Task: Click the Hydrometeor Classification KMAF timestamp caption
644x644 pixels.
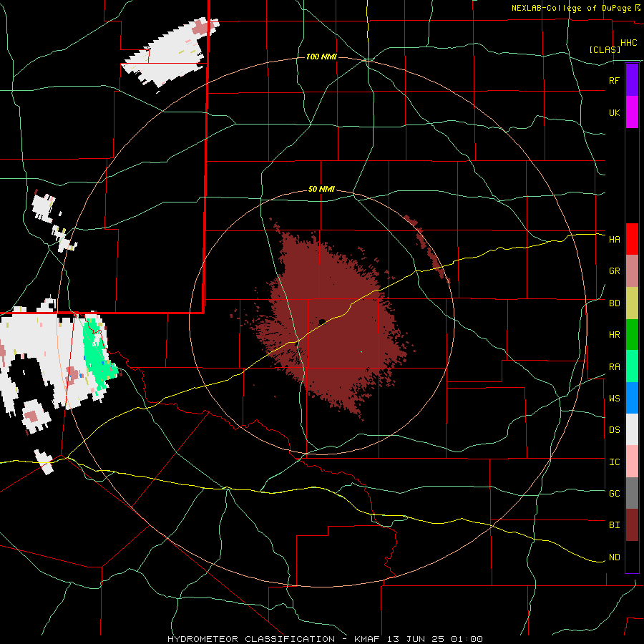Action: click(x=325, y=639)
